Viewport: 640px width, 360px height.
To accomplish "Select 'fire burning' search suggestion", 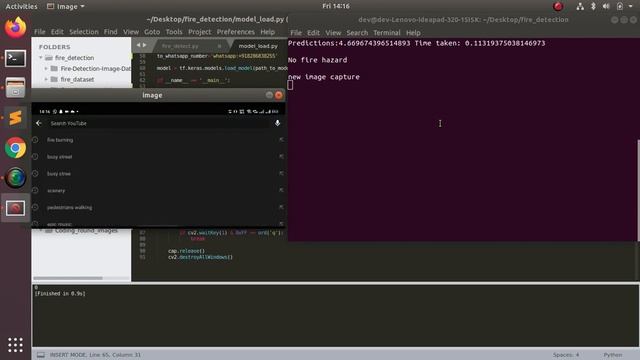I will (x=60, y=140).
